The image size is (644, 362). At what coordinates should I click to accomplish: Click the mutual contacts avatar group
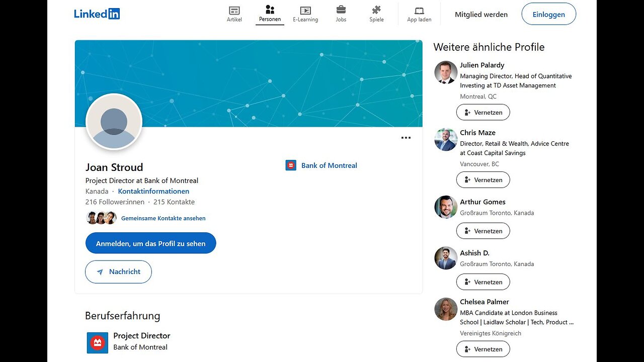pos(102,218)
